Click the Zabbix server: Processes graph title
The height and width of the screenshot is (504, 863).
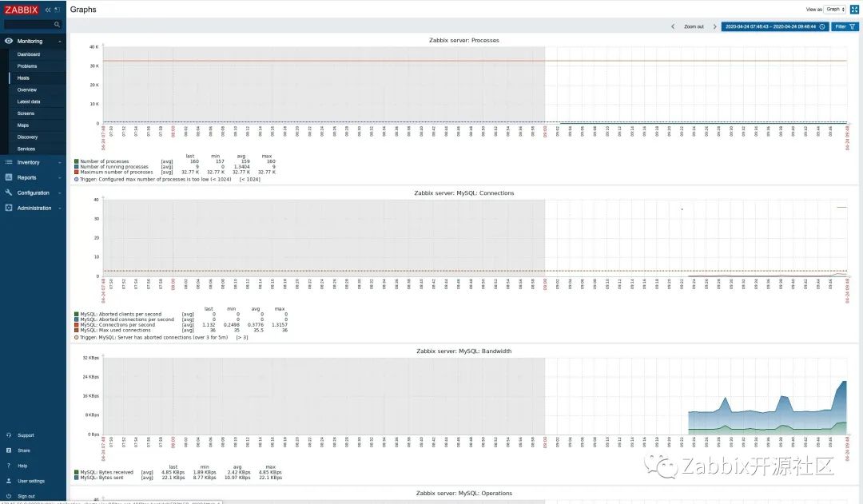[x=464, y=40]
